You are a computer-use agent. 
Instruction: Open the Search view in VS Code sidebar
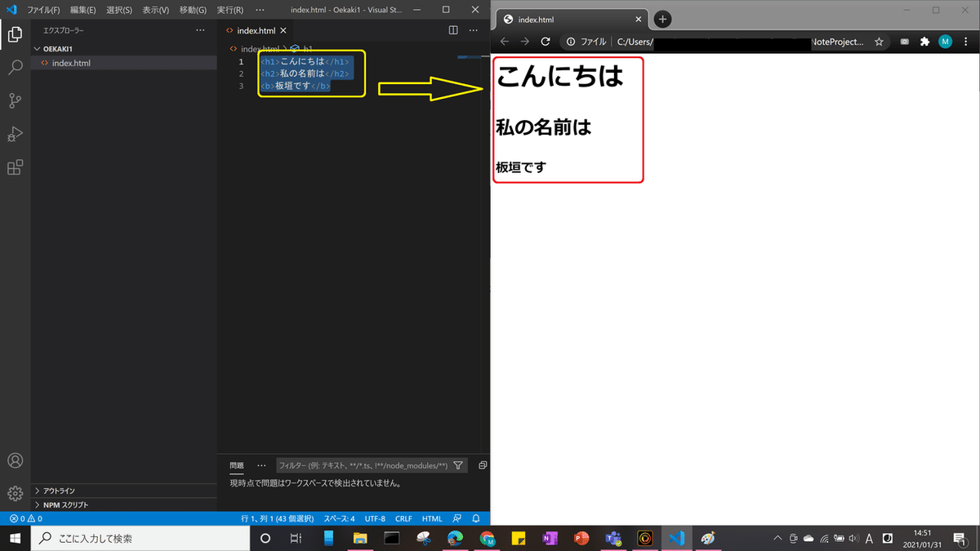point(15,68)
